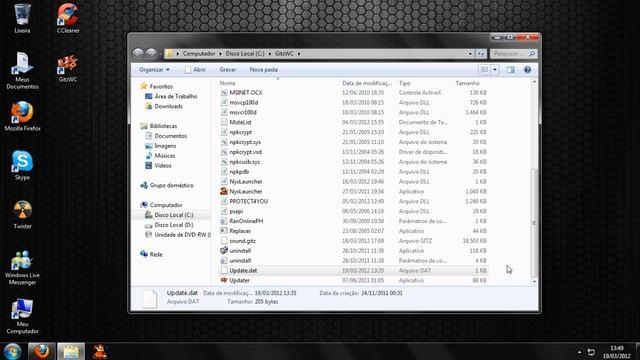Viewport: 640px width, 360px height.
Task: Open the view options dropdown arrow
Action: (495, 70)
